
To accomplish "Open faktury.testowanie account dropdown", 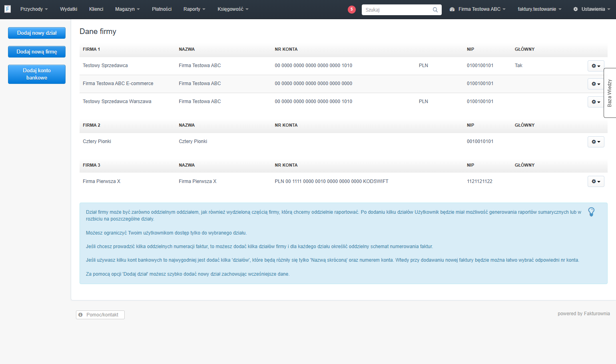I will (540, 9).
